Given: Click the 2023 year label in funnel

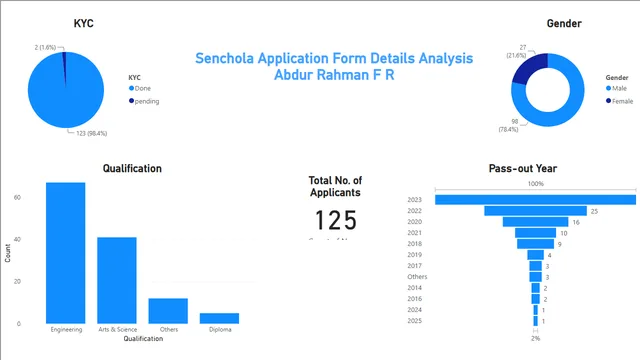Looking at the screenshot, I should tap(414, 200).
